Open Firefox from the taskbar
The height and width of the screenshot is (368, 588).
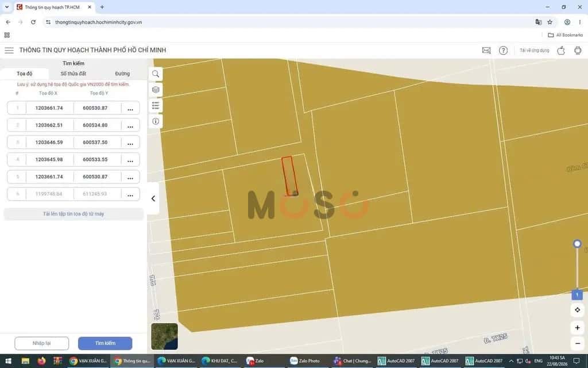(x=41, y=361)
